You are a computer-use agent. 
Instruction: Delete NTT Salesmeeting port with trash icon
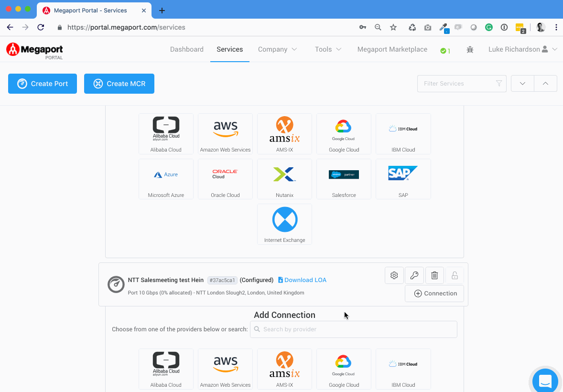pos(434,275)
